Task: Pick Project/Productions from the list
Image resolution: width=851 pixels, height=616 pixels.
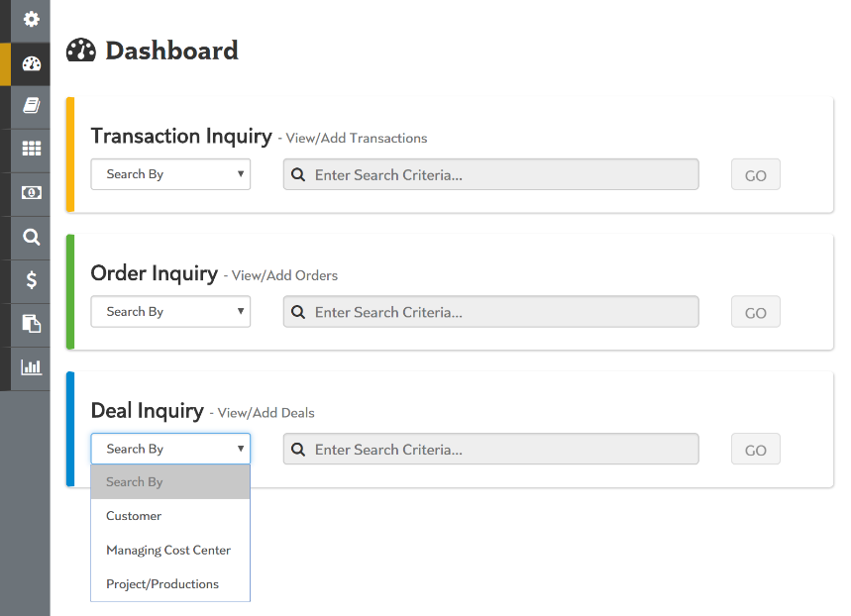Action: point(162,584)
